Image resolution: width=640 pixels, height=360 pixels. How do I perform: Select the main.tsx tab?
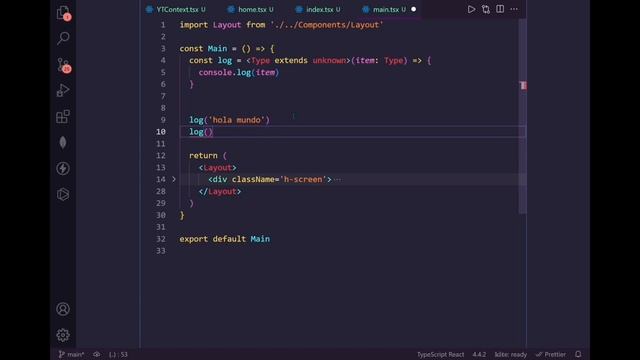pos(385,9)
